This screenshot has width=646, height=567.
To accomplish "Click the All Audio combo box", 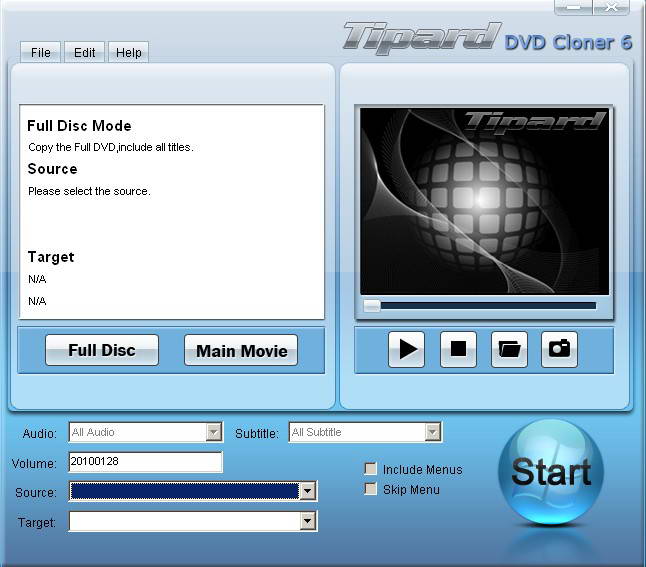I will [x=146, y=432].
